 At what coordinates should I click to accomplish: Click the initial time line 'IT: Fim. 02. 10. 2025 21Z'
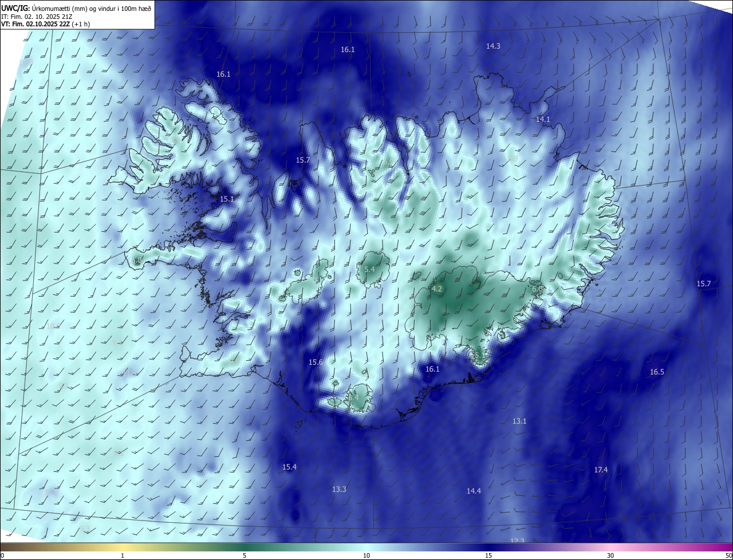37,16
